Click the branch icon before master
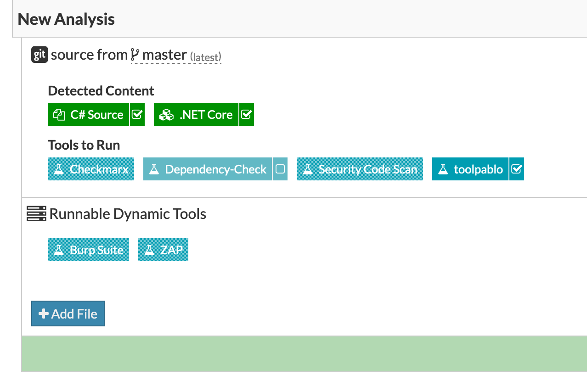587x392 pixels. tap(136, 54)
